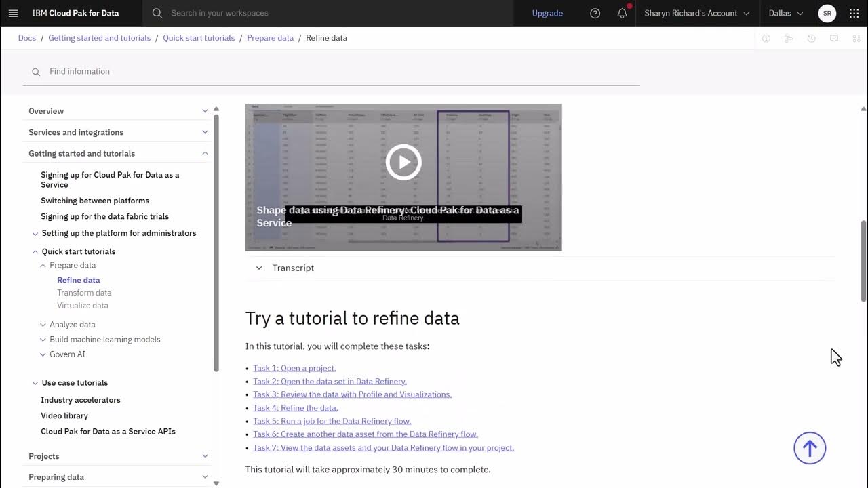Open Cloud Pak for Data as a Service APIs
The height and width of the screenshot is (488, 868).
[x=108, y=431]
